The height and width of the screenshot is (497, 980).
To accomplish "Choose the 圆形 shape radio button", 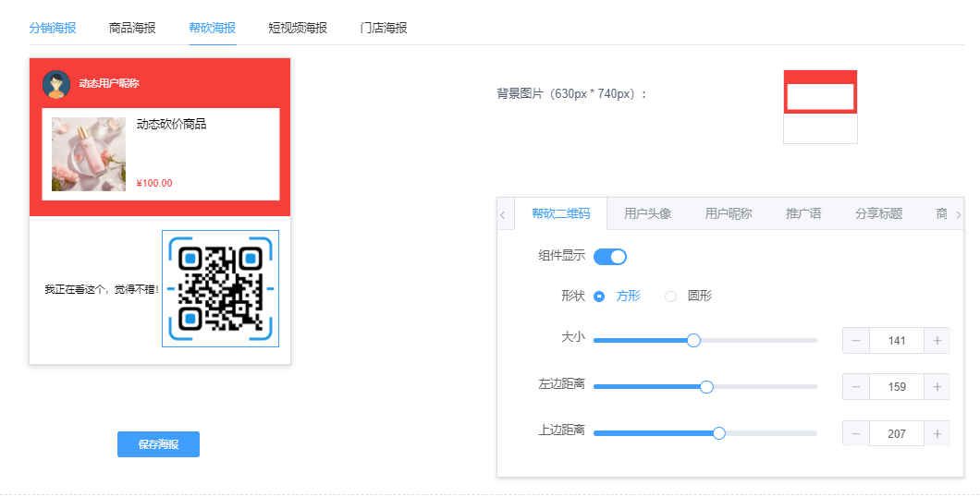I will point(670,297).
